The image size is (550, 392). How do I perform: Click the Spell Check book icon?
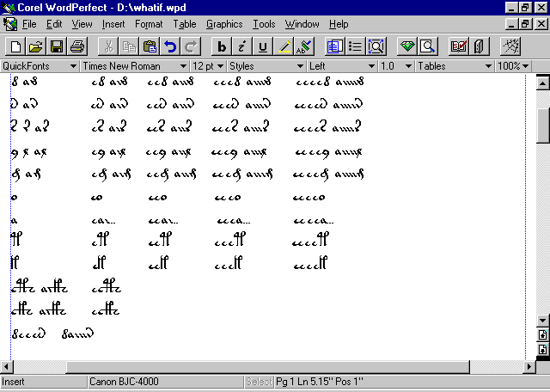click(x=458, y=46)
